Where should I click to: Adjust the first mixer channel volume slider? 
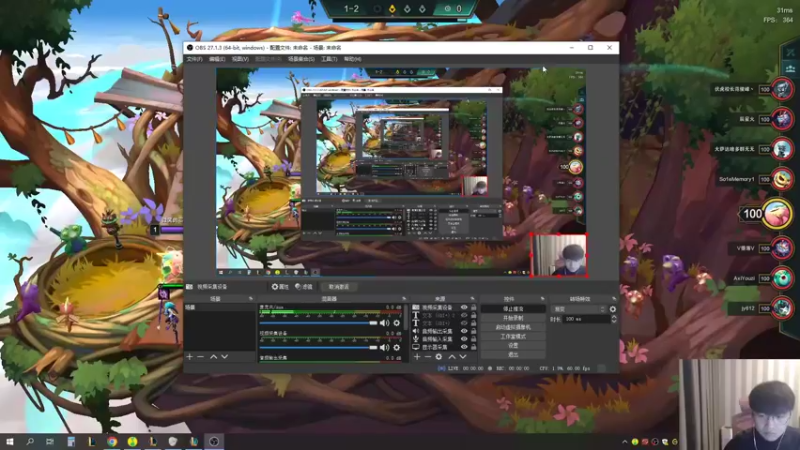click(x=318, y=323)
